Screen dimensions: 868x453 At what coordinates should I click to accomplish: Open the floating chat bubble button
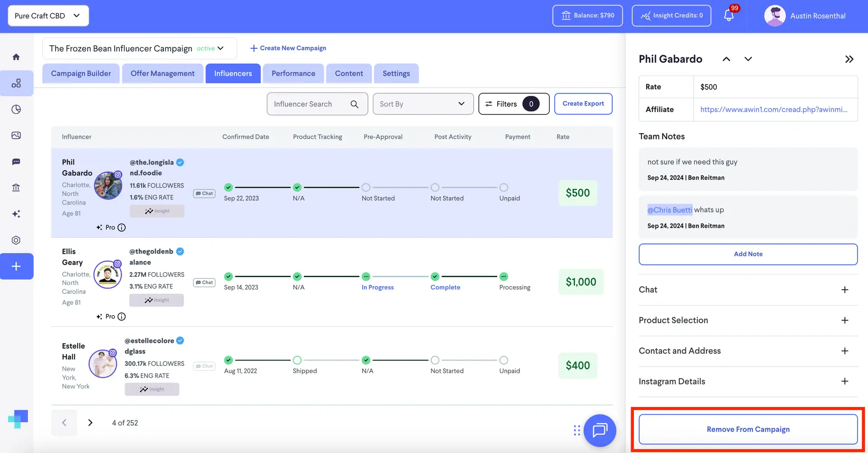pos(599,430)
